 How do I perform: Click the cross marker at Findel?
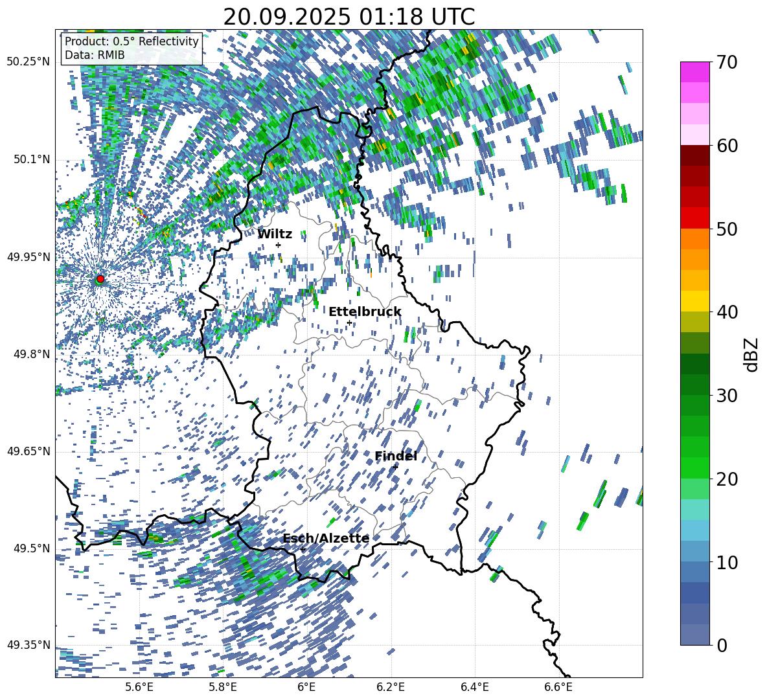(395, 467)
